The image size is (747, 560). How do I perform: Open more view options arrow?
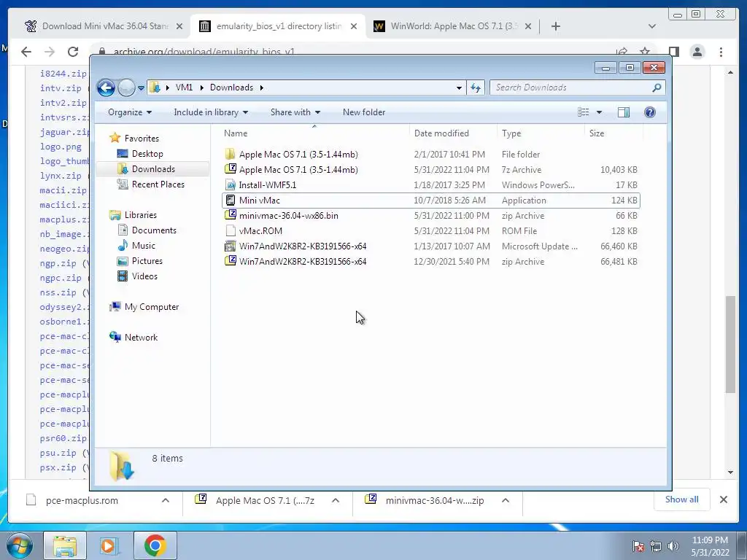tap(599, 112)
